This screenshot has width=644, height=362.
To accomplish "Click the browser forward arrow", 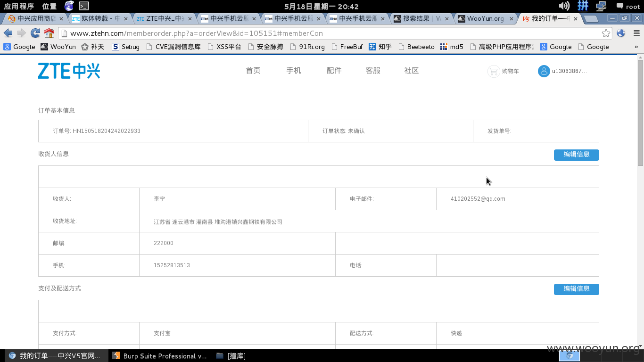I will coord(21,33).
